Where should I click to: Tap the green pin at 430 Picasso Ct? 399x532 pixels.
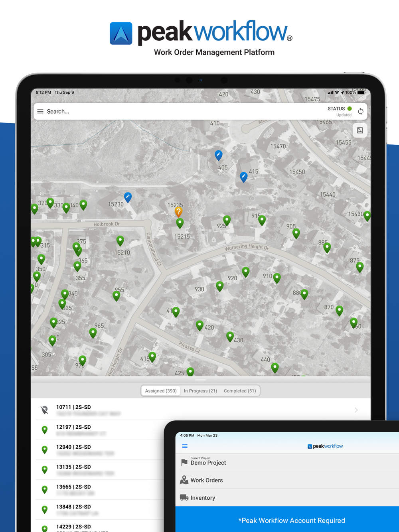coord(230,337)
